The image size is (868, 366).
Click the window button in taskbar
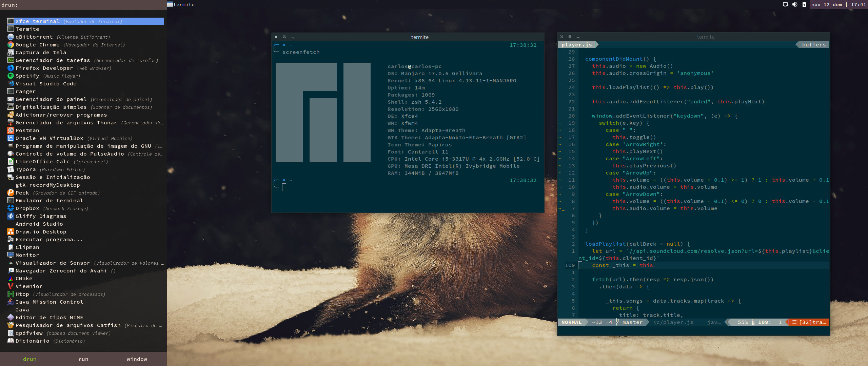[137, 358]
